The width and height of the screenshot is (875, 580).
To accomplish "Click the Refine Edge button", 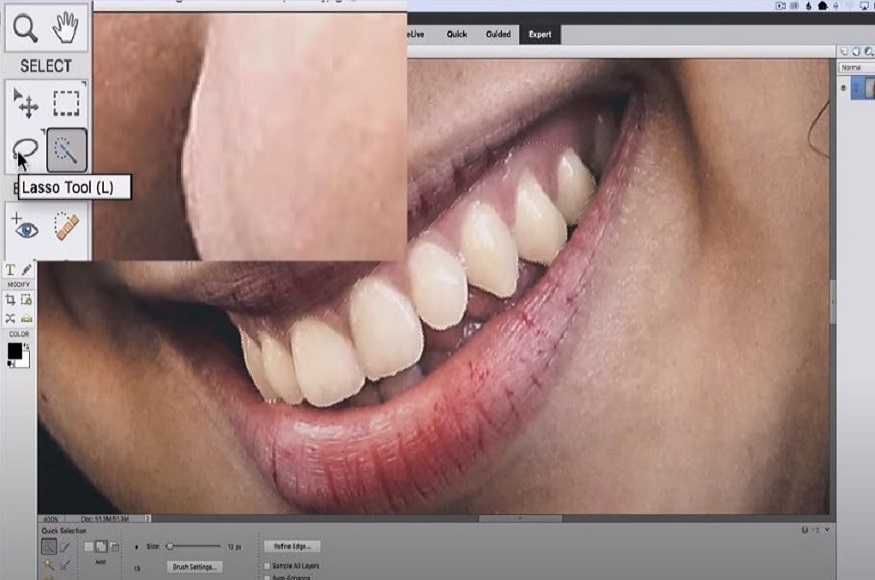I will click(x=292, y=547).
